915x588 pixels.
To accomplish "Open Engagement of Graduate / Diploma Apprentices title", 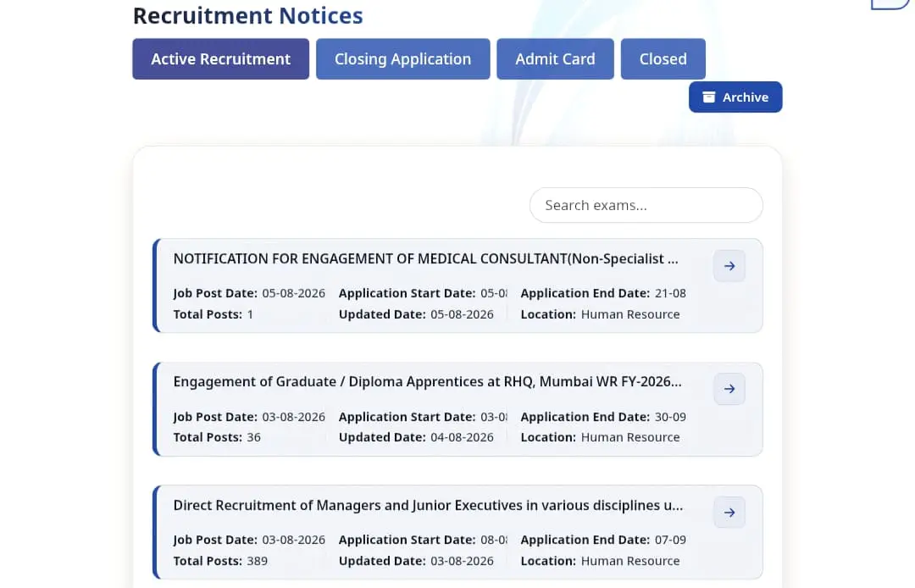I will click(x=427, y=381).
